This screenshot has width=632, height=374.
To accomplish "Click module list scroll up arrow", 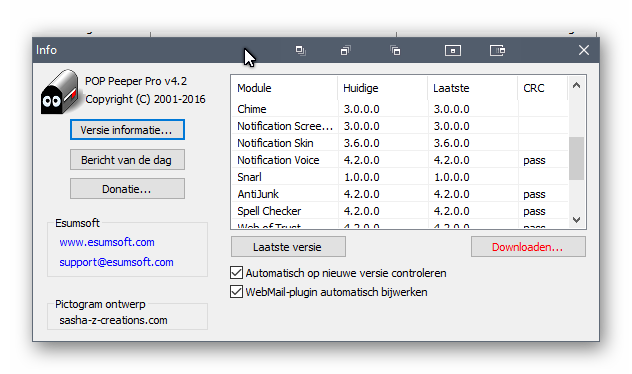I will pos(576,85).
